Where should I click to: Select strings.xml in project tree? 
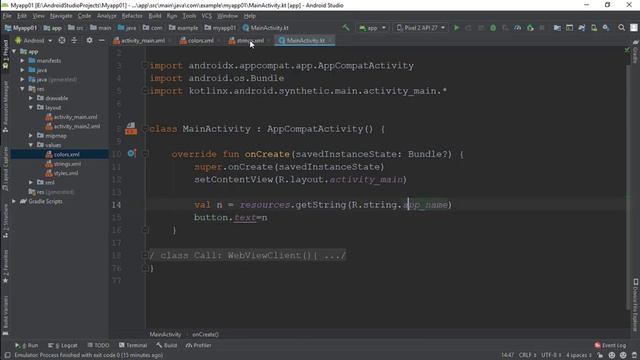click(x=63, y=164)
